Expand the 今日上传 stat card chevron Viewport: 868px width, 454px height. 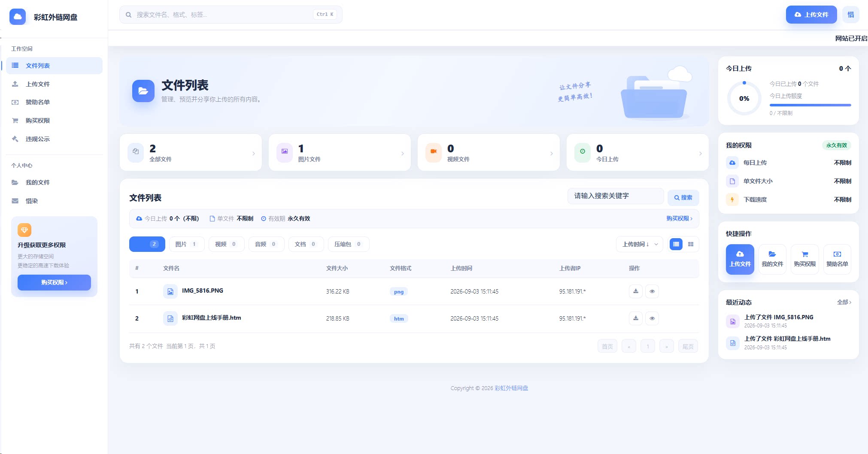click(x=701, y=153)
